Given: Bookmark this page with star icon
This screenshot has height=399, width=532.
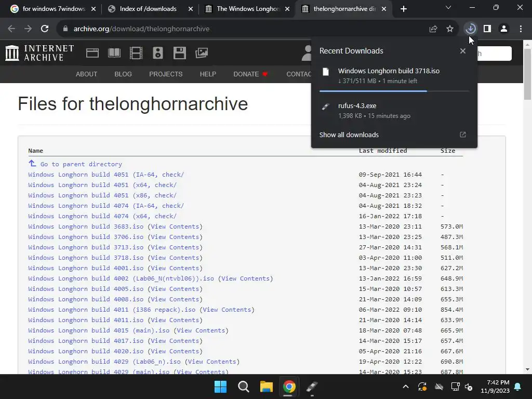Looking at the screenshot, I should 450,29.
